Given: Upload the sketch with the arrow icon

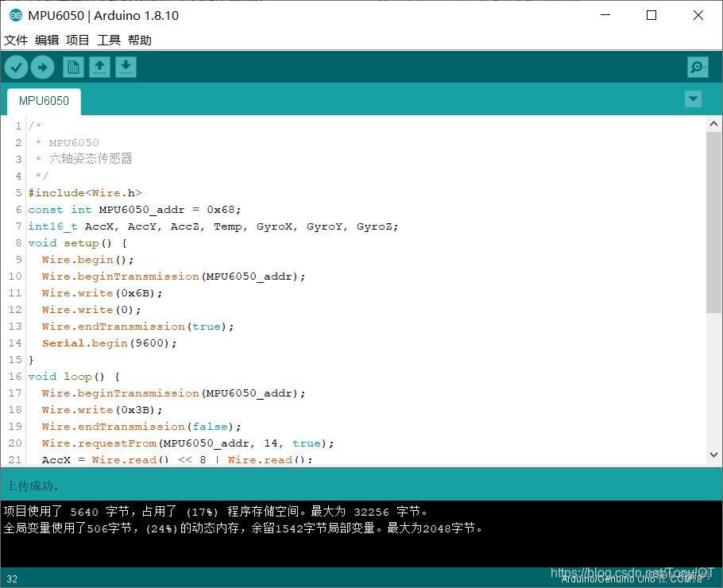Looking at the screenshot, I should 42,68.
